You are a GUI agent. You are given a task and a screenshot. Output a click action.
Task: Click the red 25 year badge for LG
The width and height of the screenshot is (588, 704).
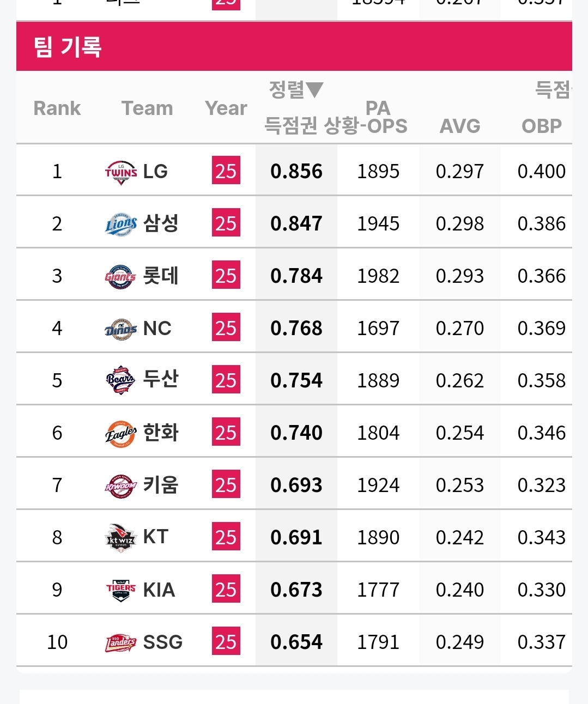coord(226,171)
